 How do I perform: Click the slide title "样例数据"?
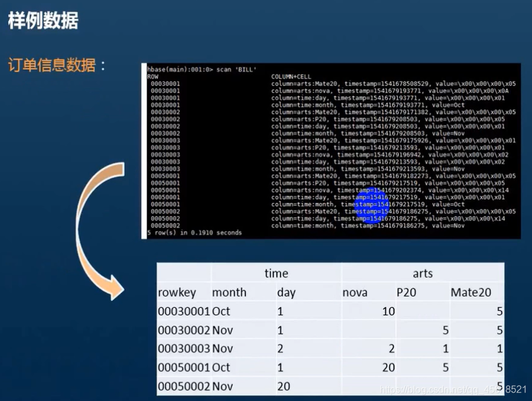coord(43,21)
